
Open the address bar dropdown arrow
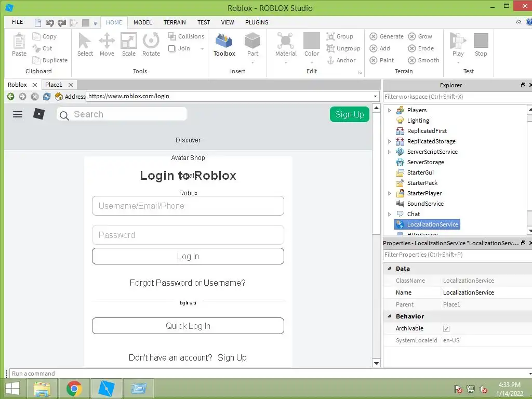(375, 96)
